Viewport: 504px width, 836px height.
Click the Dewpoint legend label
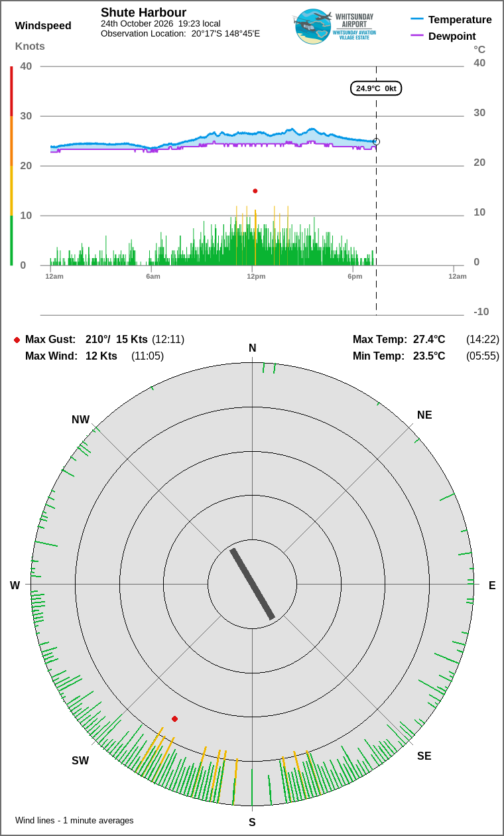tap(452, 36)
